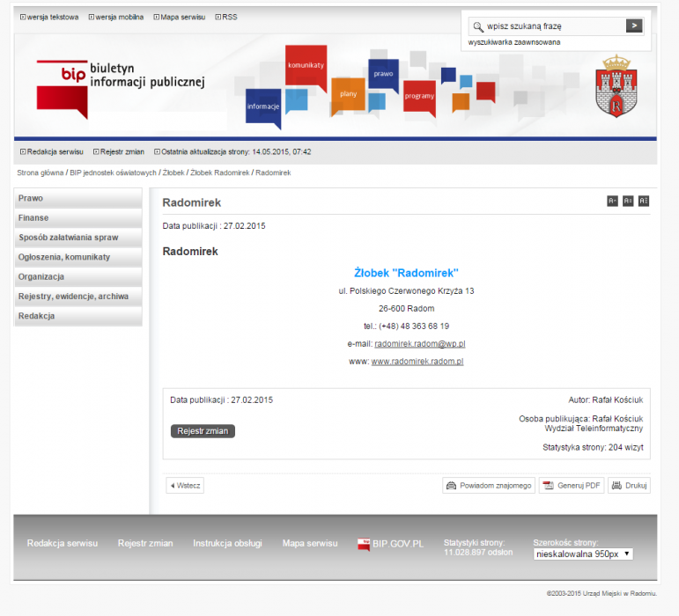Click the blue prawo speech bubble

coord(383,76)
